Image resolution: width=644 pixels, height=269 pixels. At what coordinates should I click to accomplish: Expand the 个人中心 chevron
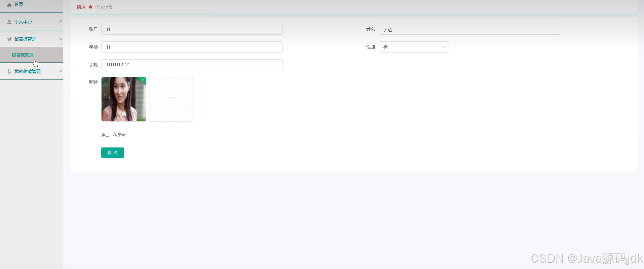[60, 21]
